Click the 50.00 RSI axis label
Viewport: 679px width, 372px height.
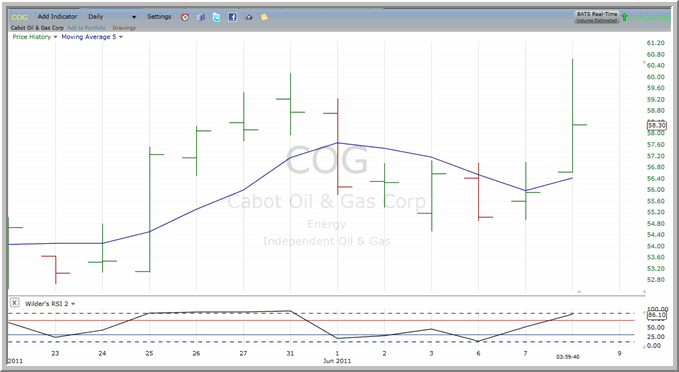click(656, 328)
